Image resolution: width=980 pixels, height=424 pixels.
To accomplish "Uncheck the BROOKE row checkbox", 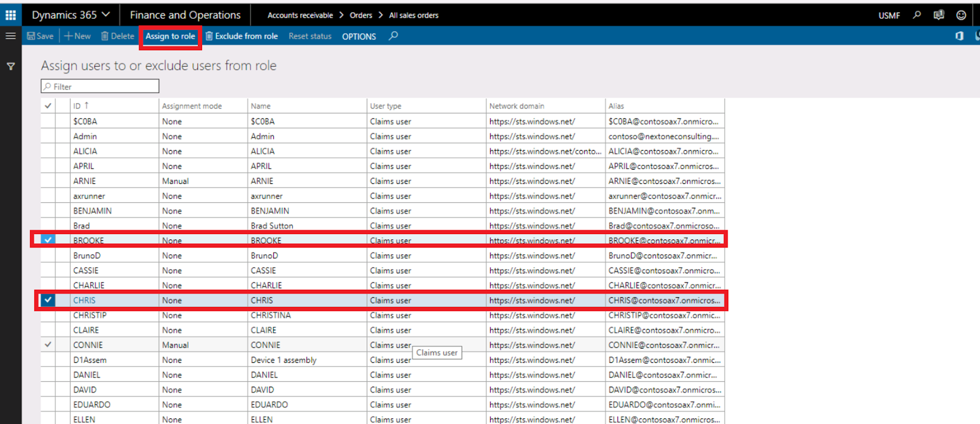I will (48, 240).
